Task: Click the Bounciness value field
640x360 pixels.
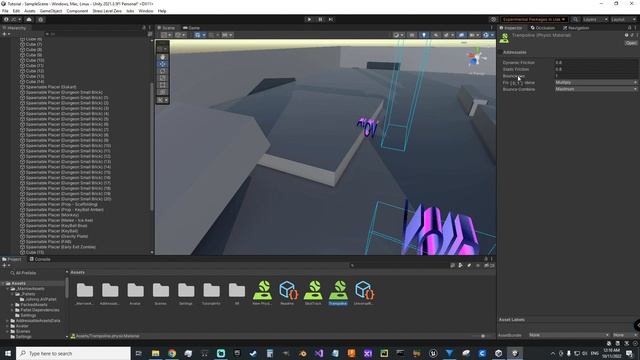Action: coord(596,76)
